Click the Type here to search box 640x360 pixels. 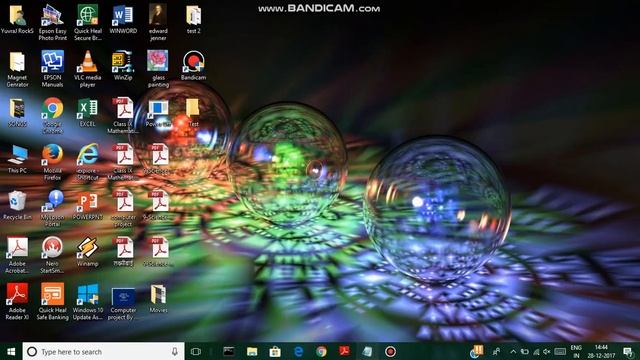[x=103, y=351]
